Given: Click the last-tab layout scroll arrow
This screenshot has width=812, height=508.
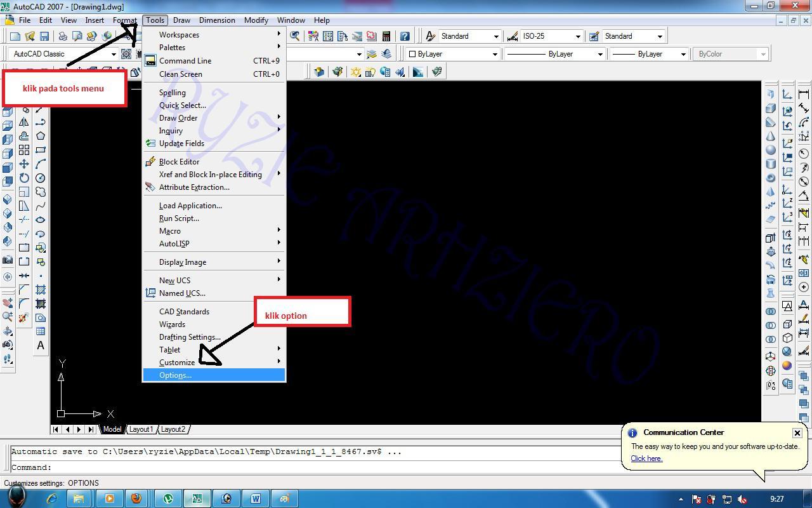Looking at the screenshot, I should (x=91, y=429).
